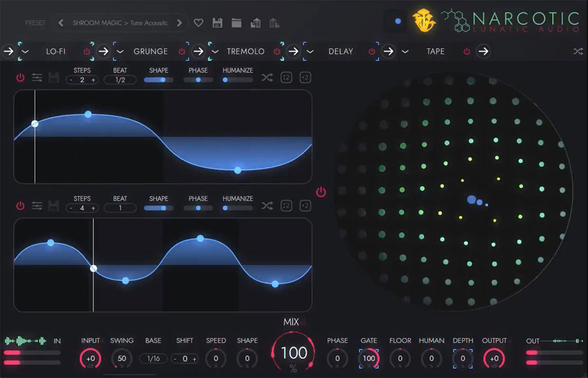
Task: Click the shuffle effects order icon at top right
Action: [x=578, y=52]
